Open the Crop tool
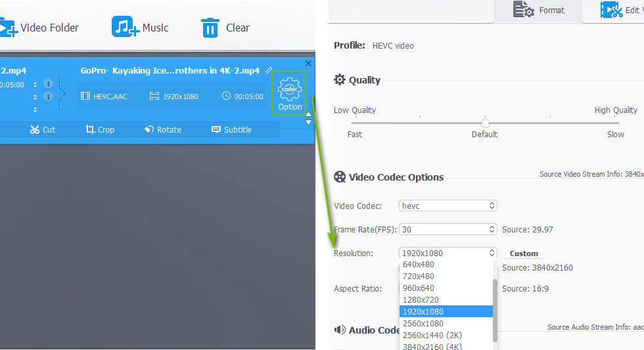The image size is (644, 350). pyautogui.click(x=99, y=129)
